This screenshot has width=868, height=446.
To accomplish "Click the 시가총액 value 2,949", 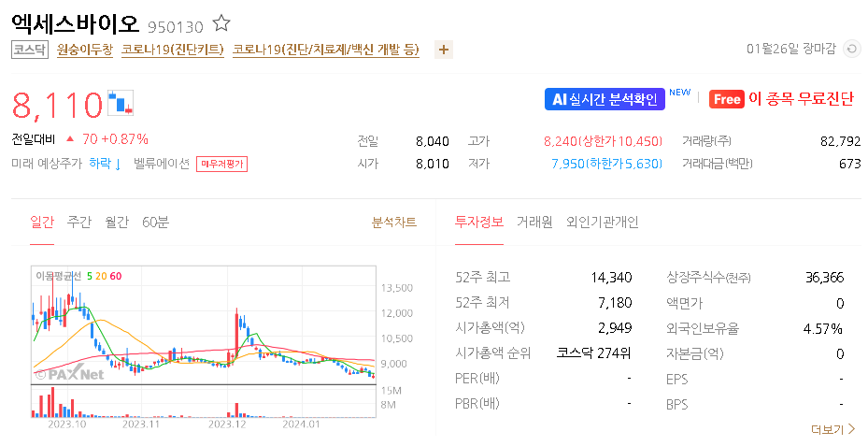I will click(x=615, y=328).
